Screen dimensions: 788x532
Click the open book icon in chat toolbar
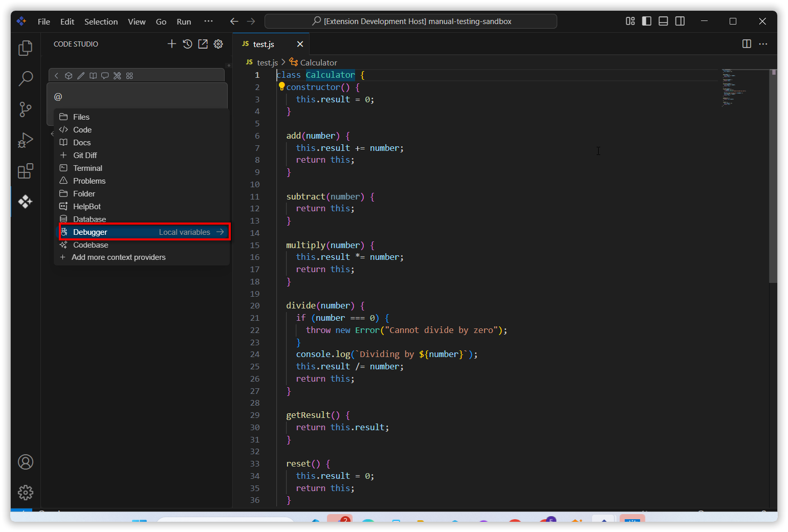(93, 76)
